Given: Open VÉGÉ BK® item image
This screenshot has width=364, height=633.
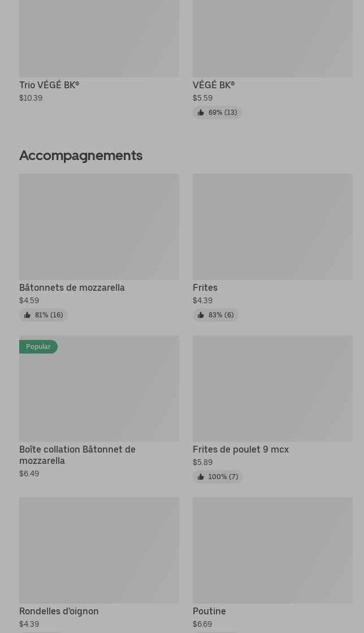Looking at the screenshot, I should [272, 38].
